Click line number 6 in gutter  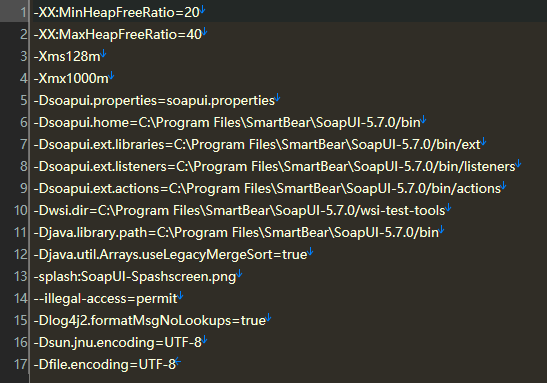[x=24, y=122]
